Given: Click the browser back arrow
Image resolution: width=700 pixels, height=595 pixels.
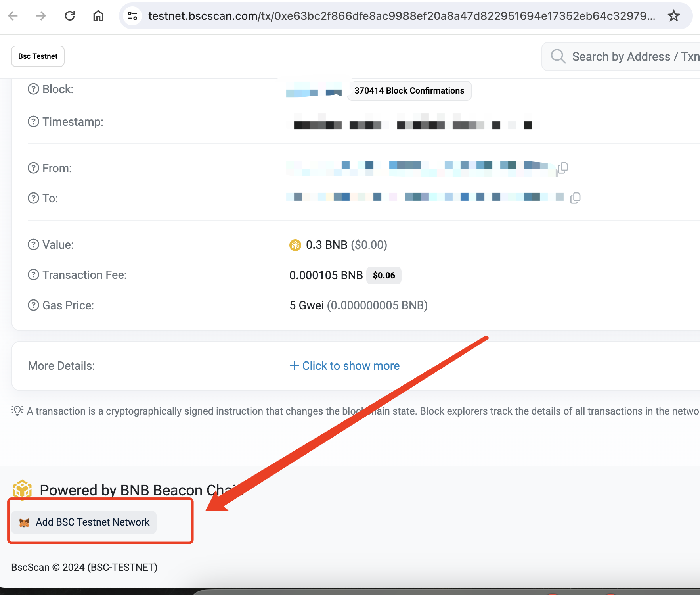Looking at the screenshot, I should pyautogui.click(x=13, y=16).
